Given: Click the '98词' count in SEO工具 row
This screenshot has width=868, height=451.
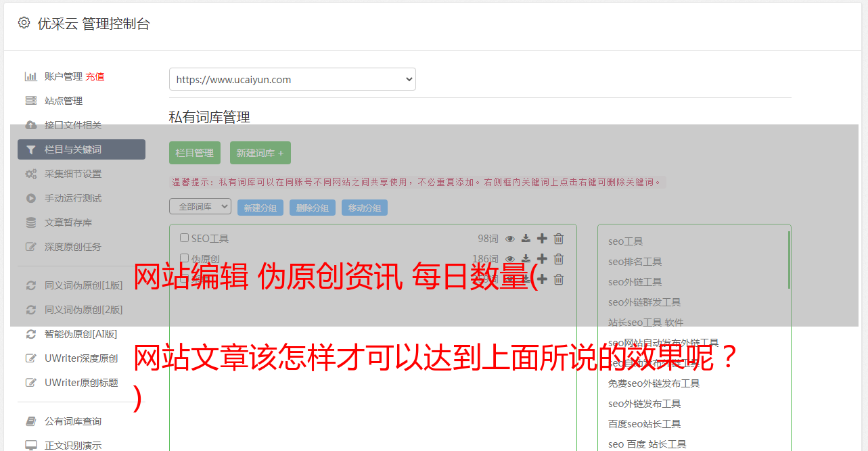Looking at the screenshot, I should [x=488, y=238].
